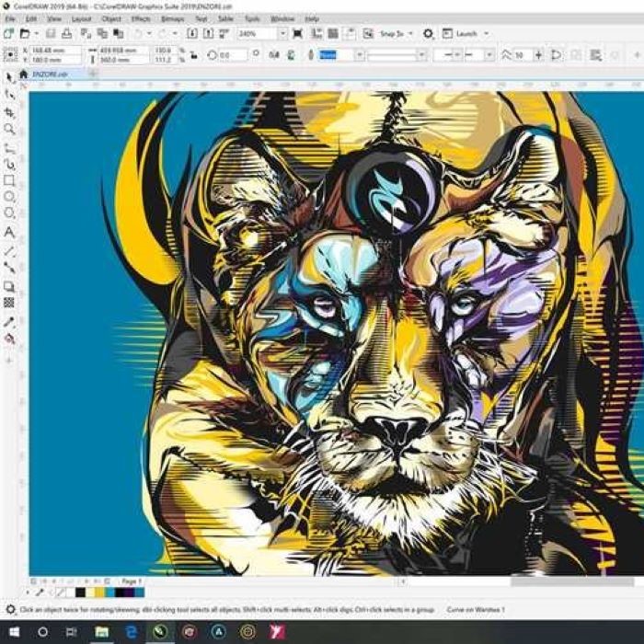Open the Bitmaps menu

coord(173,19)
